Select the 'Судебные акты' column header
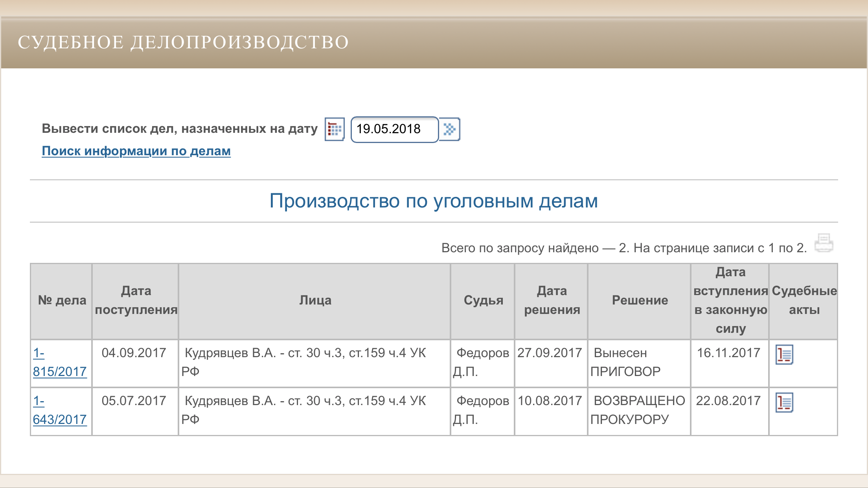Image resolution: width=868 pixels, height=488 pixels. click(804, 301)
